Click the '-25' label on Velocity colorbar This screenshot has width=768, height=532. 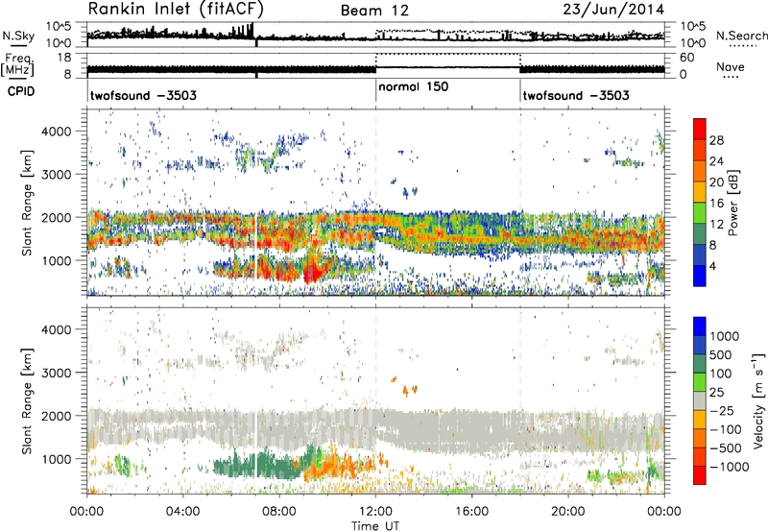722,410
